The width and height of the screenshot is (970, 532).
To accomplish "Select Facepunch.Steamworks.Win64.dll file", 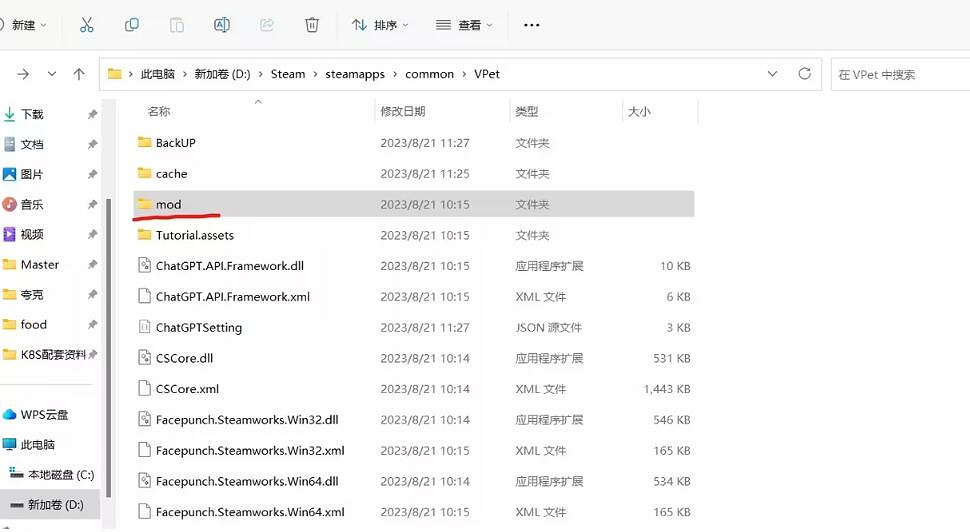I will coord(413,481).
